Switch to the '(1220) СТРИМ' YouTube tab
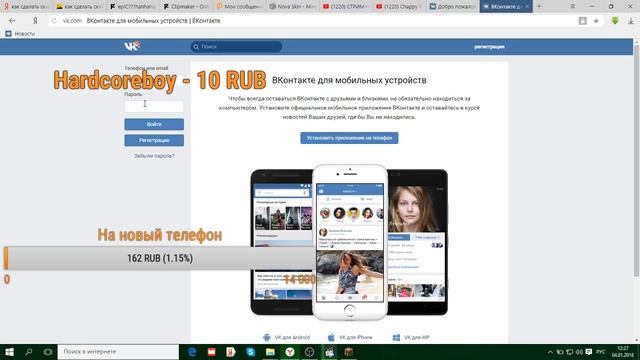Screen dimensions: 640x360 pos(345,7)
